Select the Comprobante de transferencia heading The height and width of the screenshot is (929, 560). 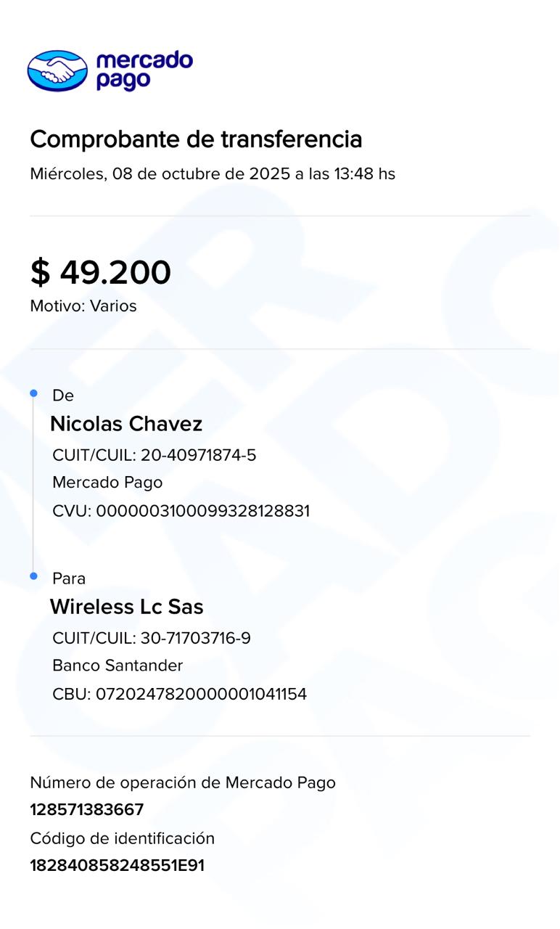click(196, 139)
